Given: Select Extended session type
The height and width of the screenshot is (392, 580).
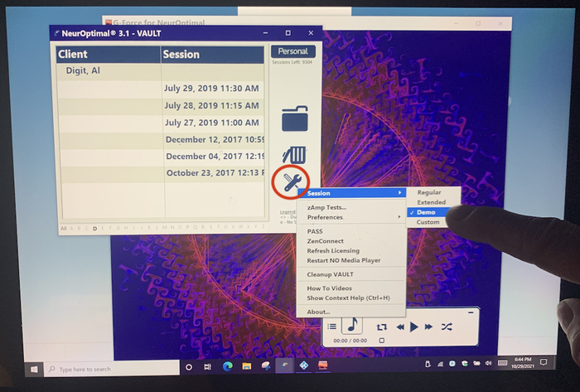Looking at the screenshot, I should 432,202.
